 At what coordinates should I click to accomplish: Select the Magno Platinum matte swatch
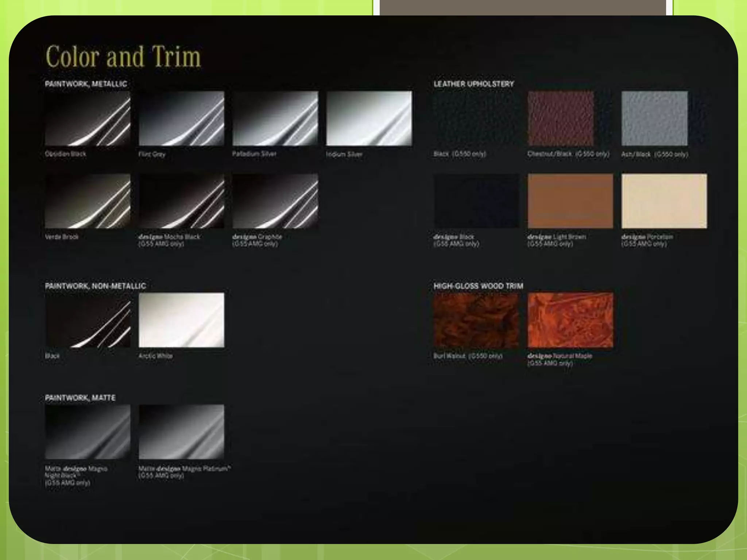(181, 432)
